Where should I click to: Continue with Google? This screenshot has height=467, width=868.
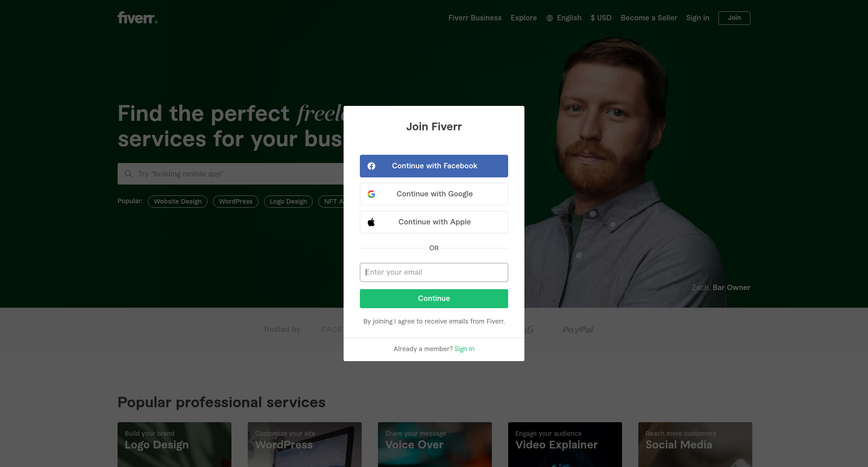(x=434, y=194)
